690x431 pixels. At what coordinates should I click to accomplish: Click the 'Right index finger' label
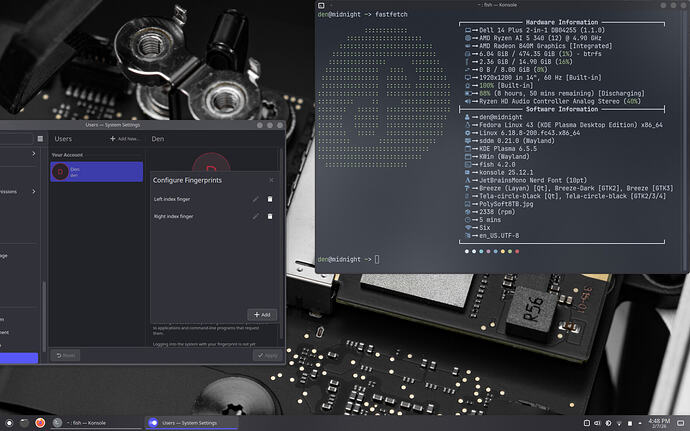tap(173, 216)
